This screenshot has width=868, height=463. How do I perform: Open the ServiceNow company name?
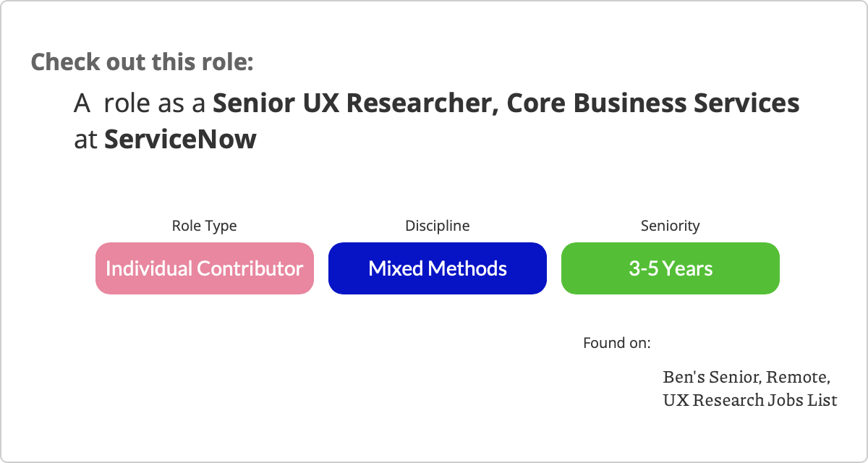[180, 139]
